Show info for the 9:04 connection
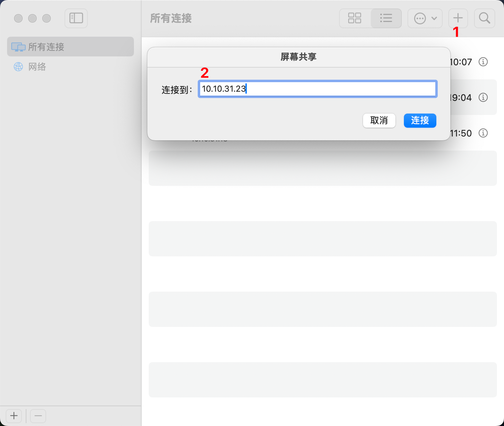 [483, 97]
